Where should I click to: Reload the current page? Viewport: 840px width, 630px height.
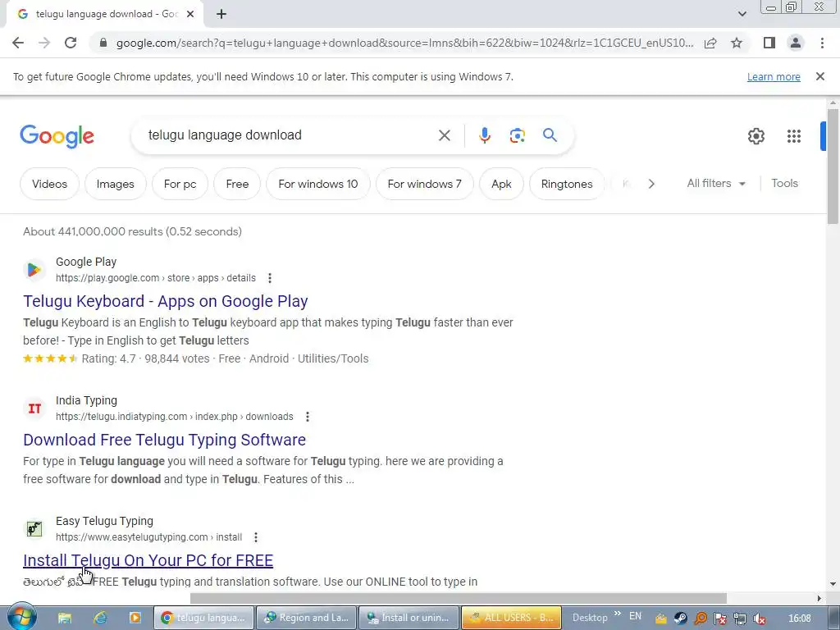coord(71,43)
